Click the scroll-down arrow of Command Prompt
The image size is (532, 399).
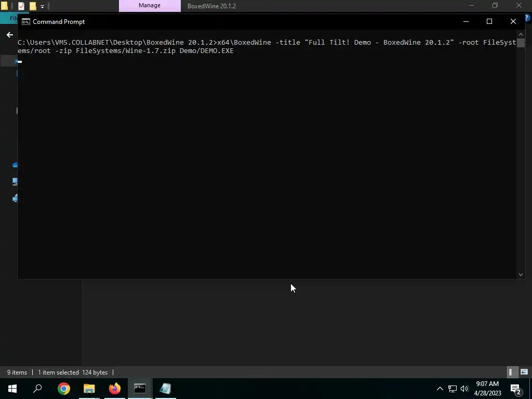click(521, 275)
